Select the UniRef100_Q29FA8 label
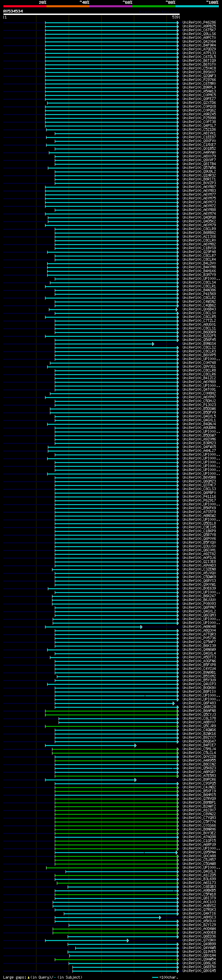This screenshot has width=222, height=980. tap(199, 252)
